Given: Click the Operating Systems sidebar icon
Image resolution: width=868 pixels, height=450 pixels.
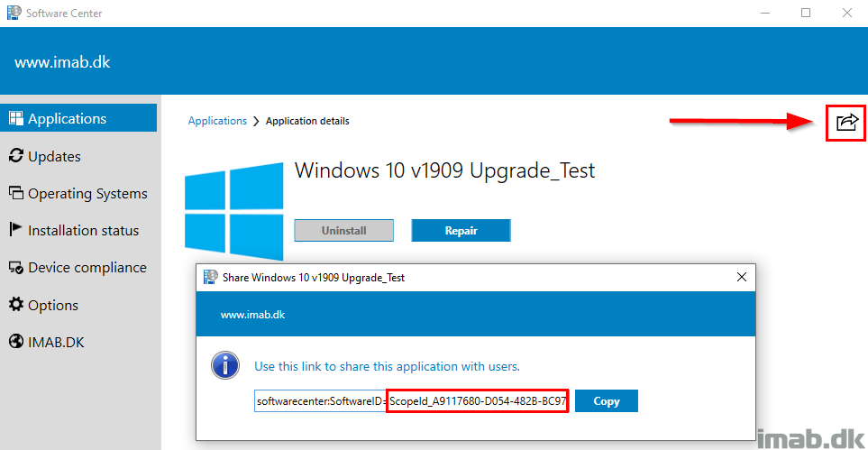Looking at the screenshot, I should pos(16,193).
